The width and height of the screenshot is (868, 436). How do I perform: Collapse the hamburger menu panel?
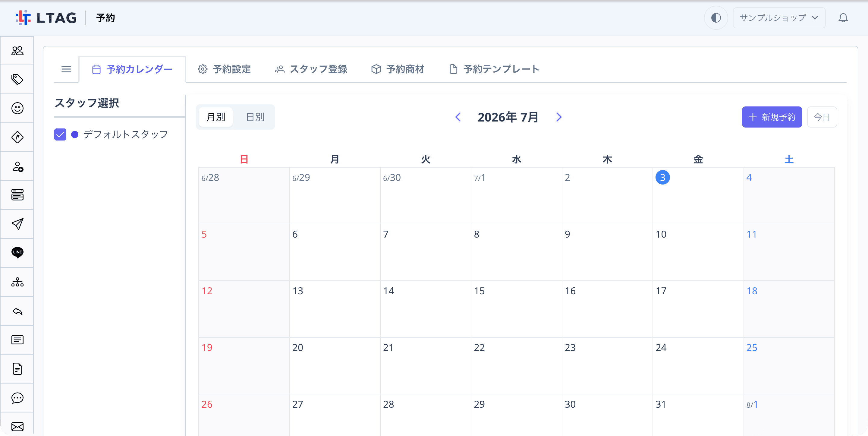(66, 69)
